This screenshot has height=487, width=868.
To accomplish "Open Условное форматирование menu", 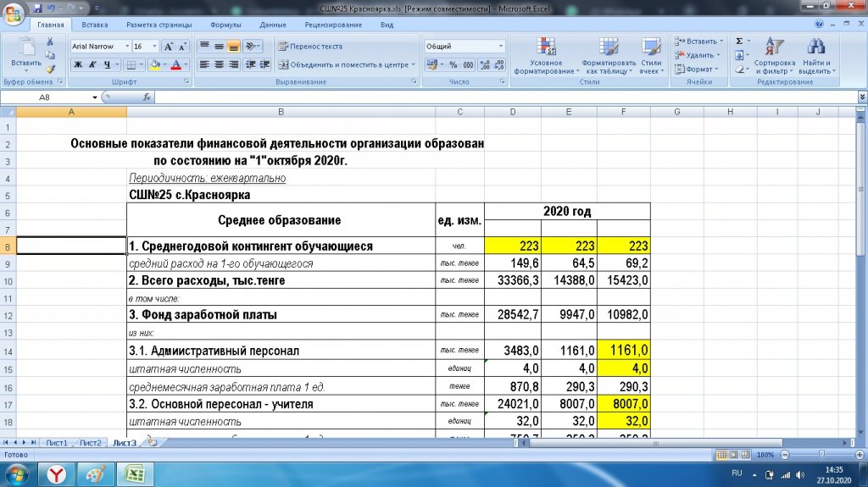I will point(546,55).
